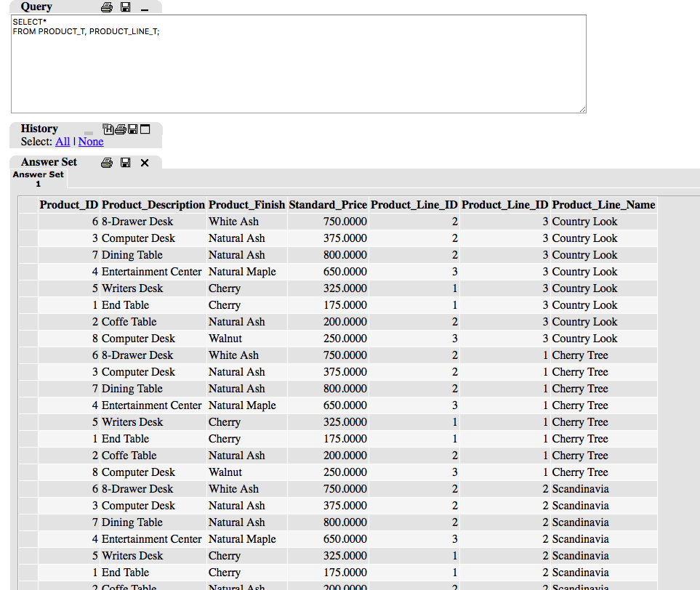Viewport: 700px width, 590px height.
Task: Select All history entries link
Action: click(x=63, y=142)
